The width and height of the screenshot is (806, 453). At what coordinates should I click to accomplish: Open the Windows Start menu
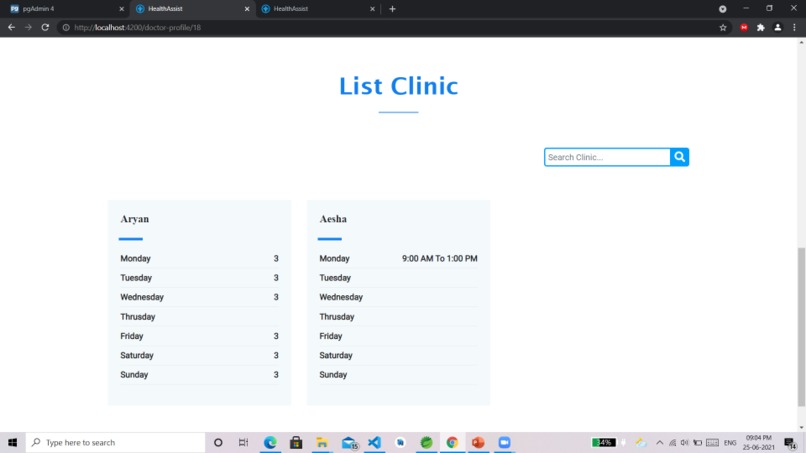(12, 442)
